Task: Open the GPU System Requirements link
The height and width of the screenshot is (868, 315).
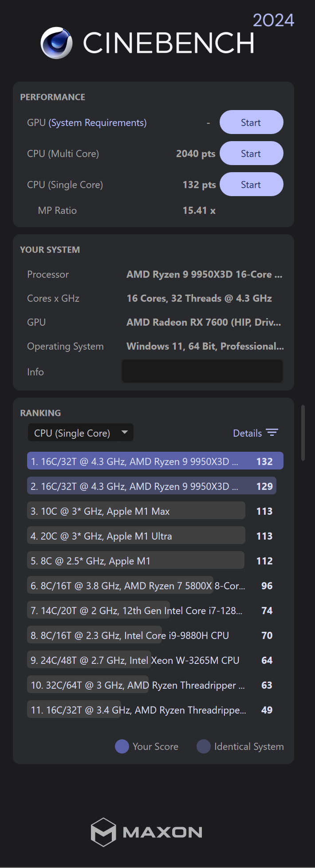Action: (98, 122)
